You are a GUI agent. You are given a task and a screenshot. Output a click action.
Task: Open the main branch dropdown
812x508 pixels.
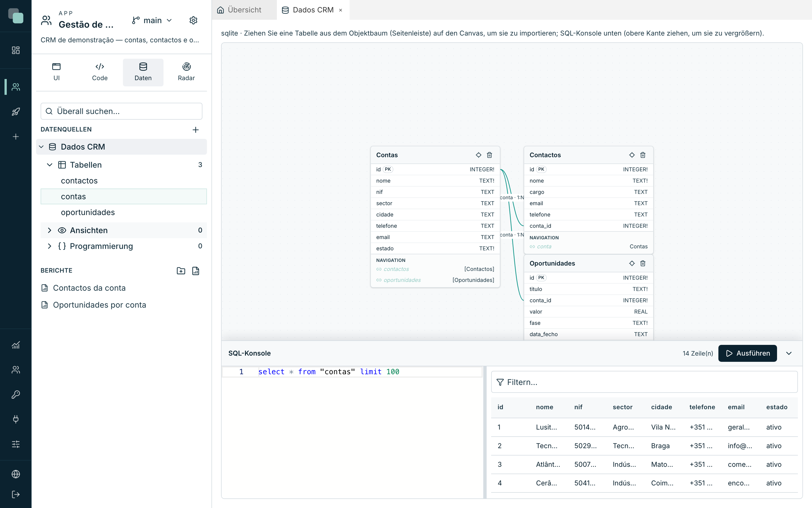[x=152, y=21]
